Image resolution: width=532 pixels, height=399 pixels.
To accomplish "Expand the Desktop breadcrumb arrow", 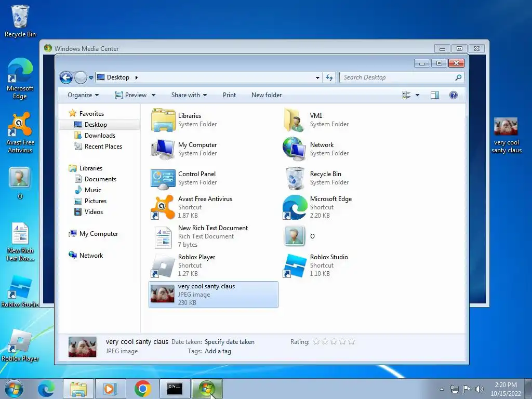I will click(137, 78).
